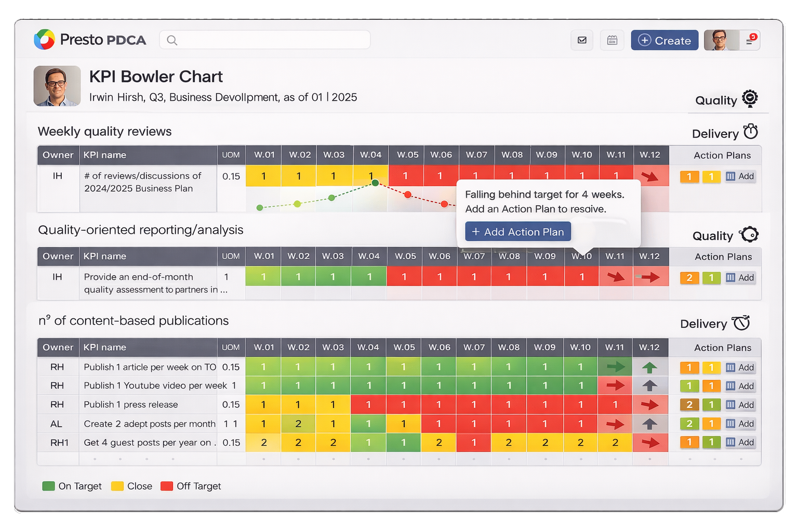Screen dimensions: 798x532
Task: Click owner AL in publications table
Action: tap(57, 424)
